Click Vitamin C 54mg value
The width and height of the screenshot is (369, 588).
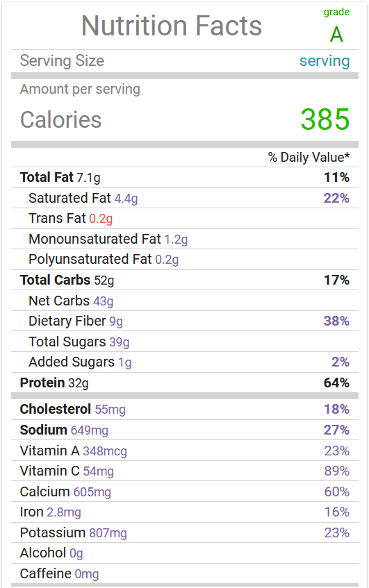(x=99, y=471)
